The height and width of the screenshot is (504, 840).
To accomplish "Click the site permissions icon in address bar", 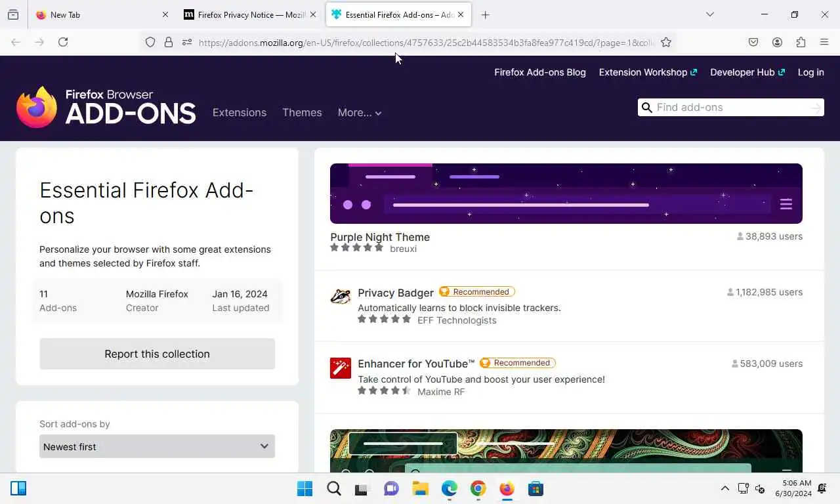I will click(x=187, y=42).
